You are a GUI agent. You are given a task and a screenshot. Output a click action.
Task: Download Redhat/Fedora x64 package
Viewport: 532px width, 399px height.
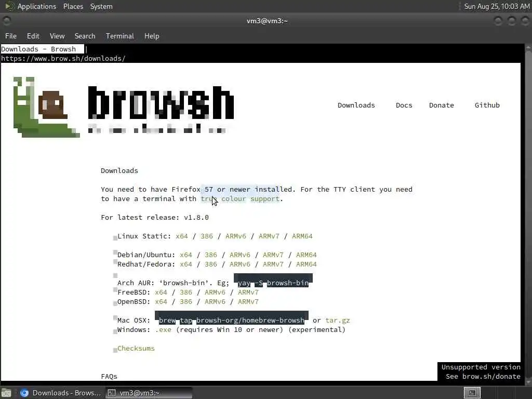tap(186, 264)
